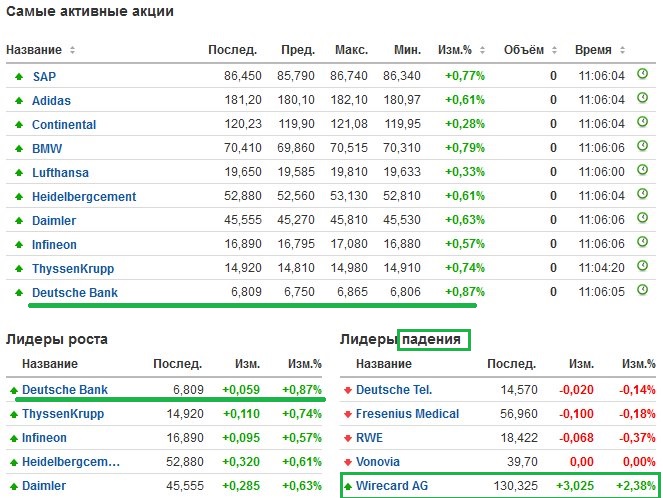
Task: Open Vonovia stock link
Action: (x=378, y=462)
